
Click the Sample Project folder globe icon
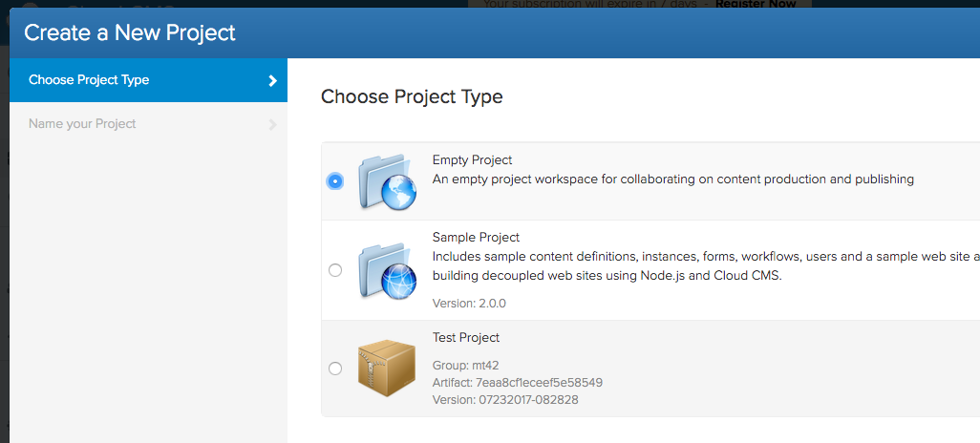tap(387, 270)
